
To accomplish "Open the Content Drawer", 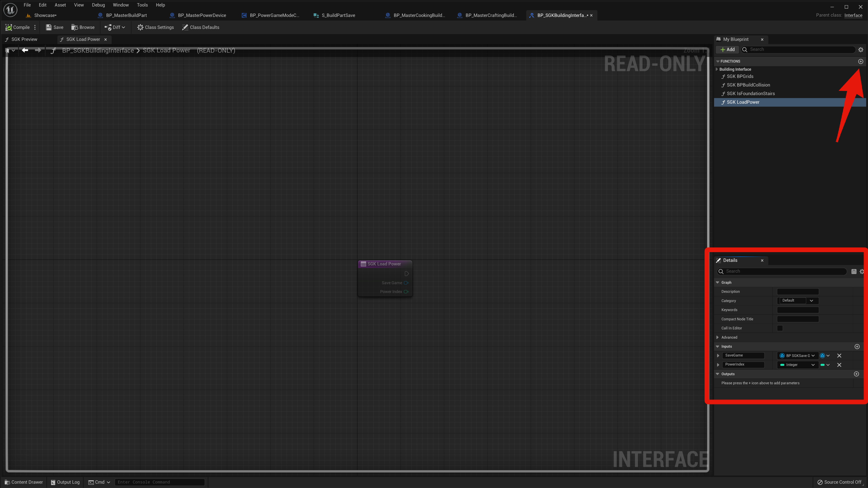I will pos(24,482).
